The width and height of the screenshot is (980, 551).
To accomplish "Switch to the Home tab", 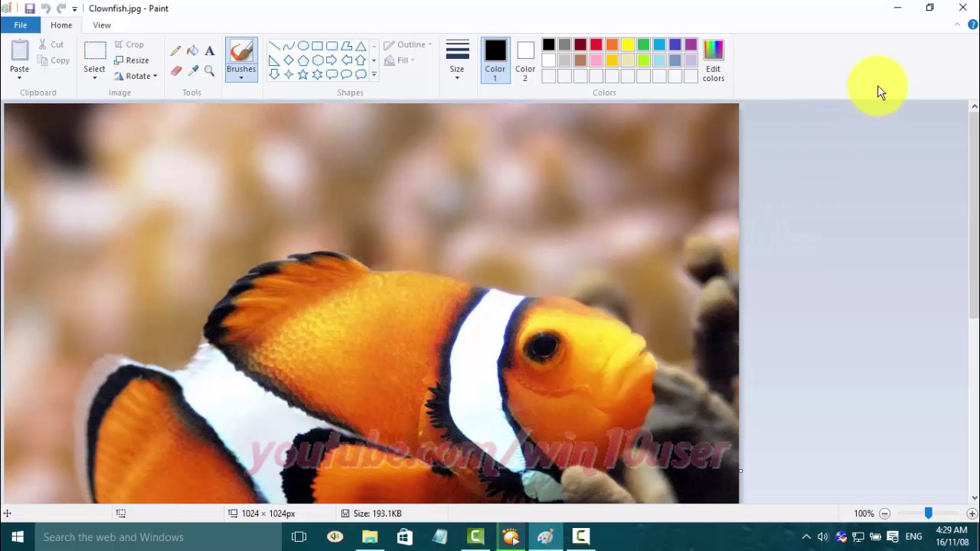I will pyautogui.click(x=61, y=25).
